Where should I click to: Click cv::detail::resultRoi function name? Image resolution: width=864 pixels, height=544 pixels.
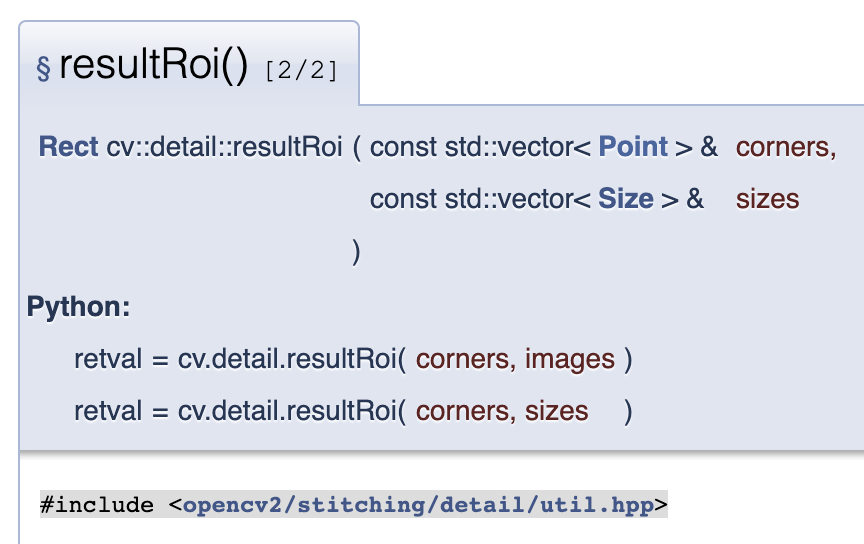point(224,147)
